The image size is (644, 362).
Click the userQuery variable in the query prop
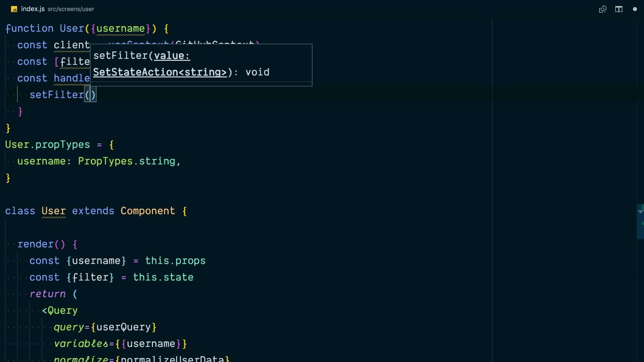pos(124,327)
